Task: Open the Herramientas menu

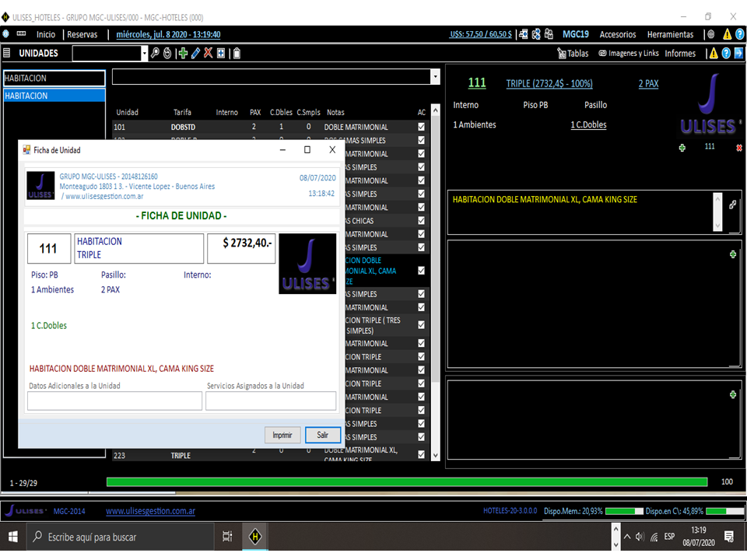Action: point(671,33)
